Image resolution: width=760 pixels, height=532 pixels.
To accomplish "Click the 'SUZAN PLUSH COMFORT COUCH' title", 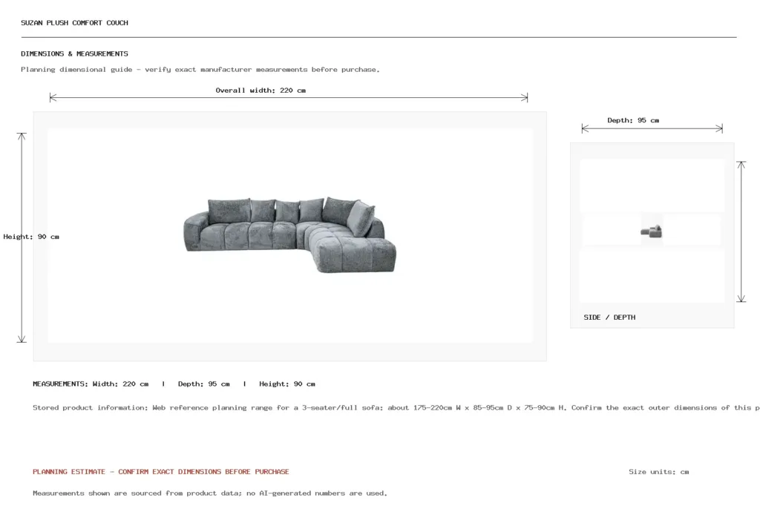I will (x=75, y=23).
